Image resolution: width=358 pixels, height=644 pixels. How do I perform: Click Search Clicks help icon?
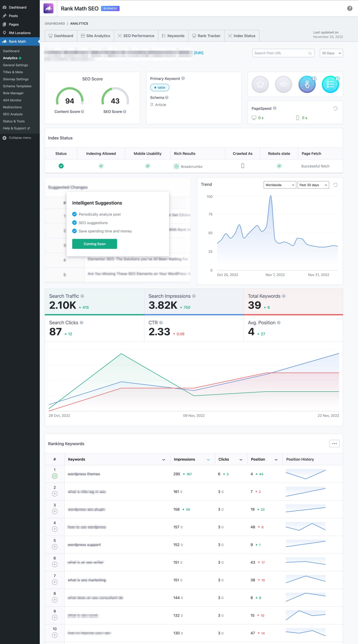81,323
